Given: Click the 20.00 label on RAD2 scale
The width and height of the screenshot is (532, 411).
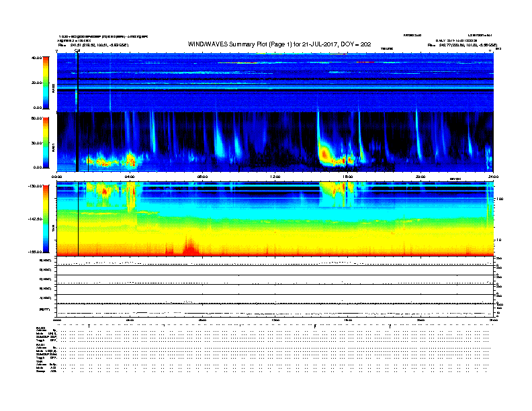Looking at the screenshot, I should pyautogui.click(x=37, y=83).
